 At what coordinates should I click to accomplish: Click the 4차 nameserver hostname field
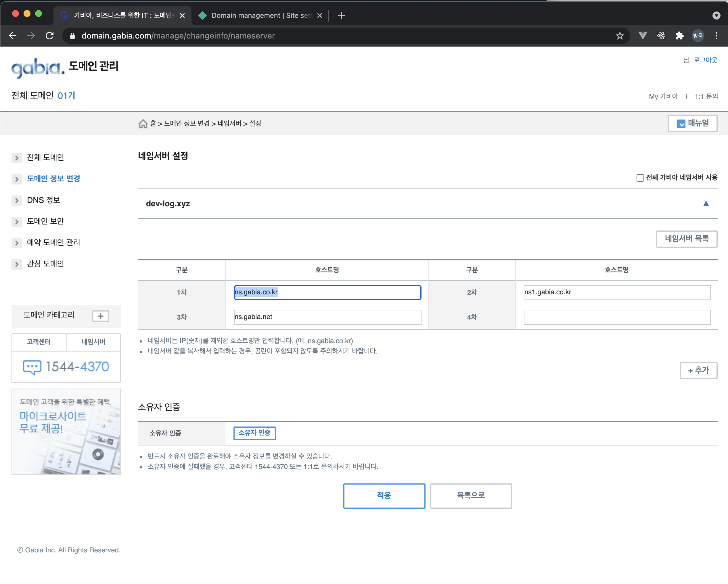tap(616, 317)
